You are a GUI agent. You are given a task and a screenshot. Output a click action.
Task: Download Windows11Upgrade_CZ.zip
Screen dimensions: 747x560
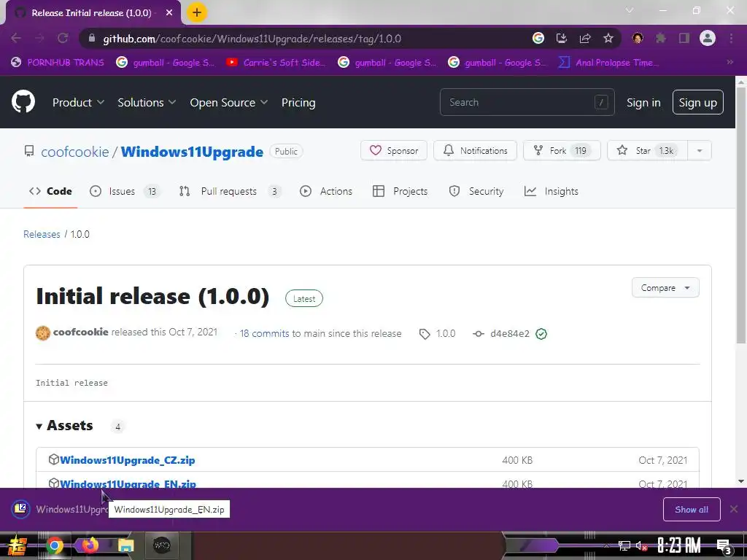tap(127, 460)
